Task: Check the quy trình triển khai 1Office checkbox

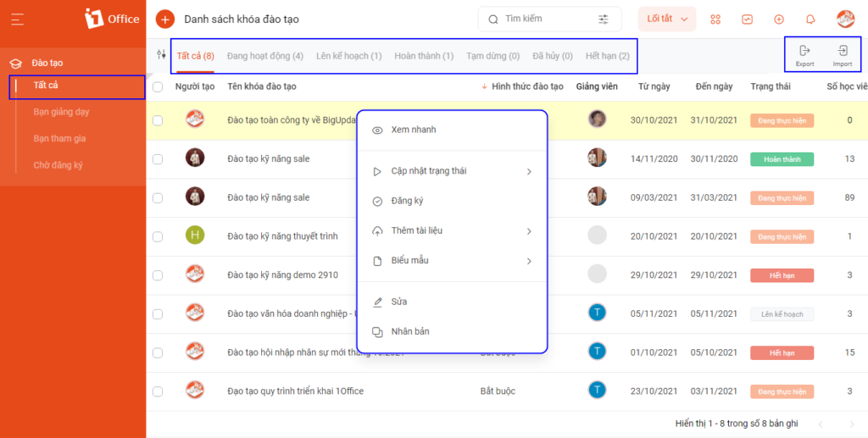Action: [x=158, y=391]
